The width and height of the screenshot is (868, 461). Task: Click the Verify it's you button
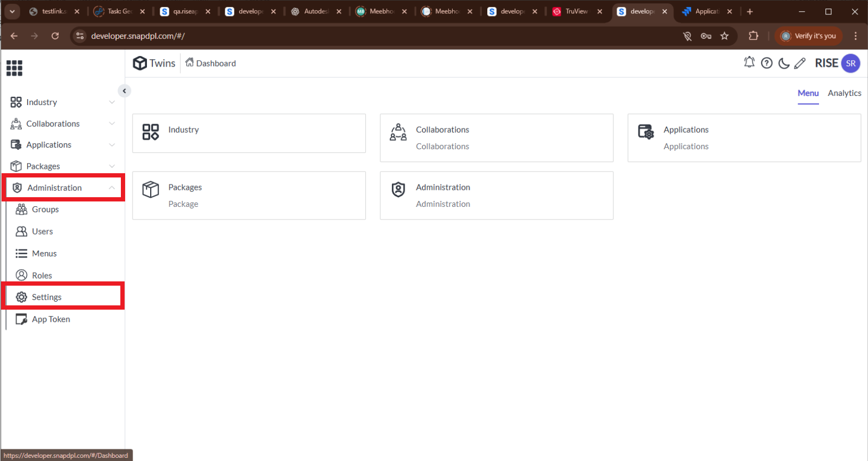pos(808,36)
